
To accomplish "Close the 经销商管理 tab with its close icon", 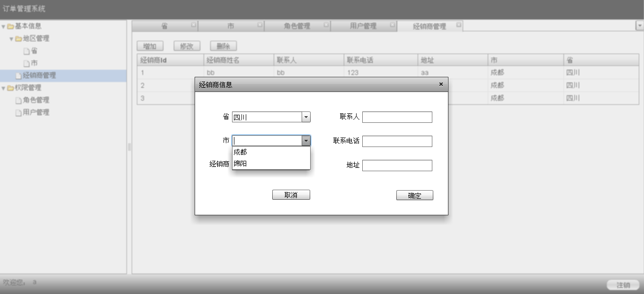I will click(458, 25).
